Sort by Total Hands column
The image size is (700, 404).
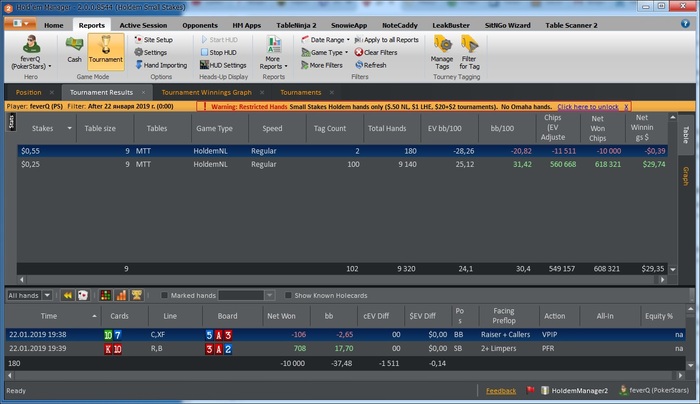(387, 128)
